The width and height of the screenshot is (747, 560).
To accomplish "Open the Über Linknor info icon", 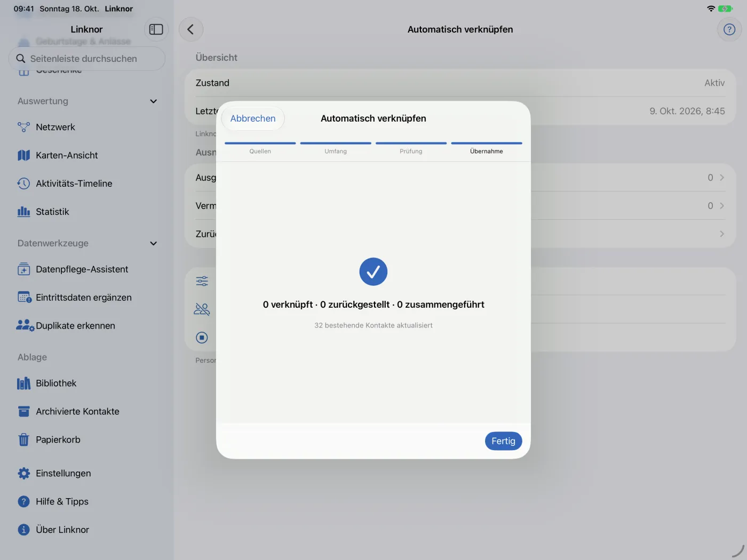I will tap(23, 530).
